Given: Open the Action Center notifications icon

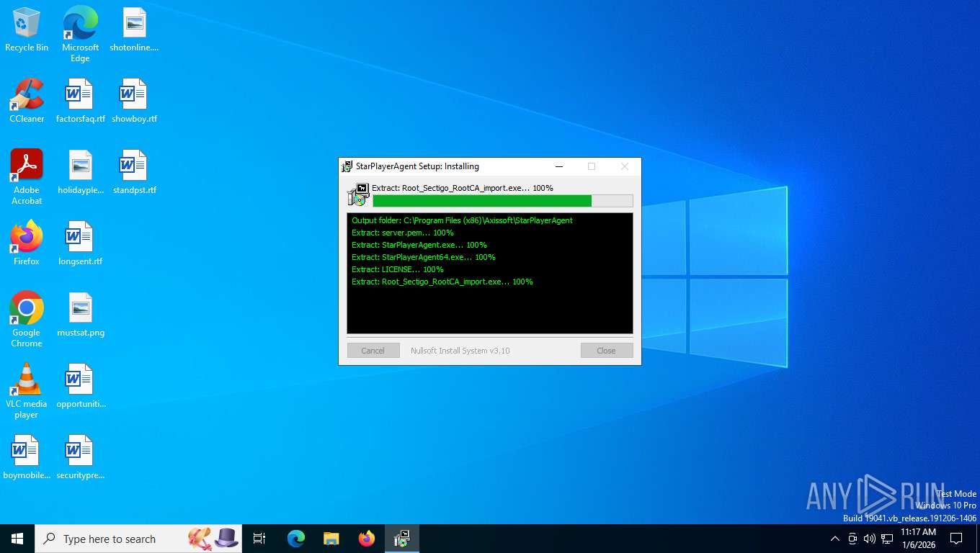Looking at the screenshot, I should [x=956, y=539].
